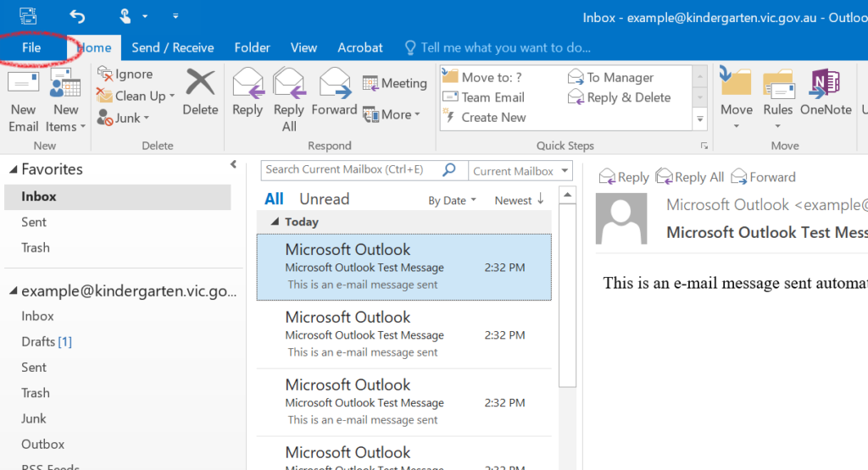The height and width of the screenshot is (470, 868).
Task: Delete the selected message
Action: point(200,91)
